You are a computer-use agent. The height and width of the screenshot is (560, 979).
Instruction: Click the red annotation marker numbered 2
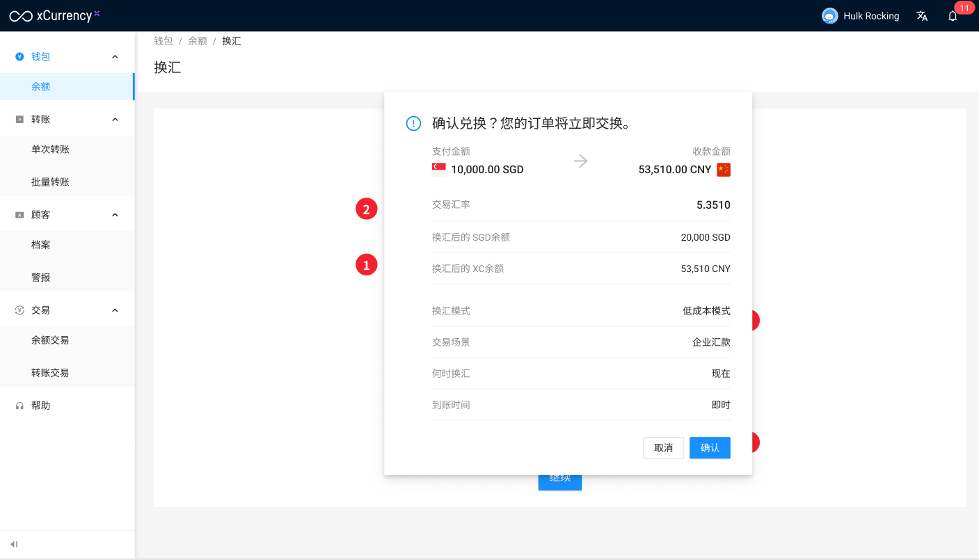tap(366, 209)
